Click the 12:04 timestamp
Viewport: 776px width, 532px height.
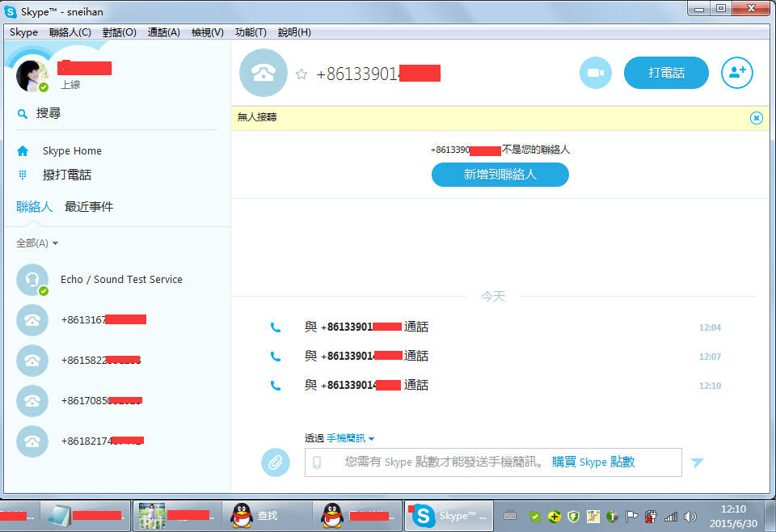click(710, 327)
